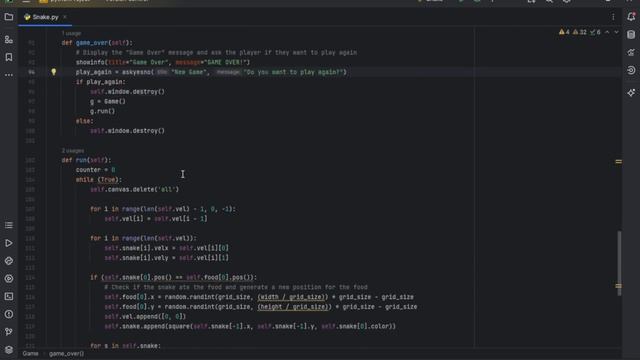The width and height of the screenshot is (640, 360).
Task: Click the inspection warnings count widget
Action: 580,32
